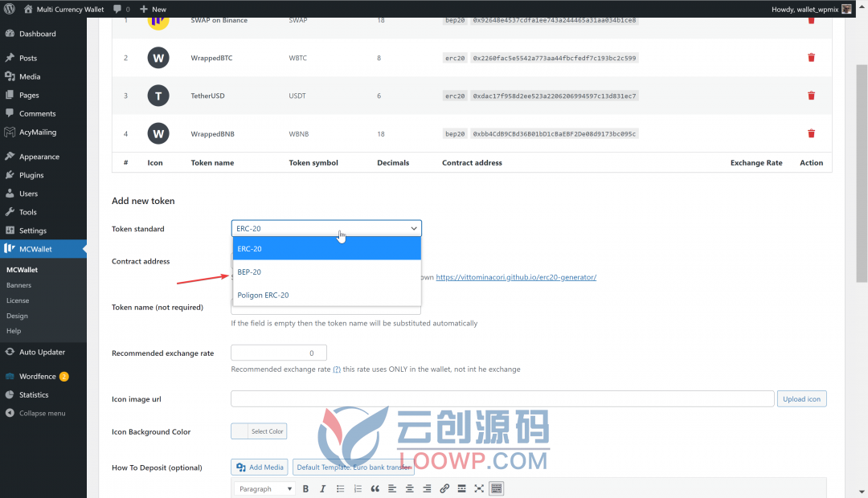This screenshot has height=498, width=868.
Task: Open Multi Currency Wallet site link
Action: tap(64, 9)
